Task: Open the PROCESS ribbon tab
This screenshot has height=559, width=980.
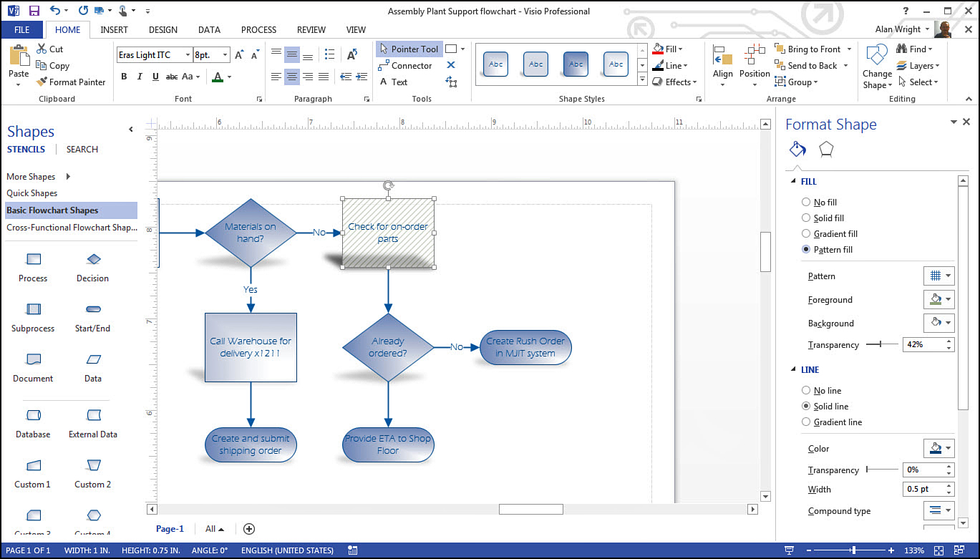Action: click(x=258, y=30)
